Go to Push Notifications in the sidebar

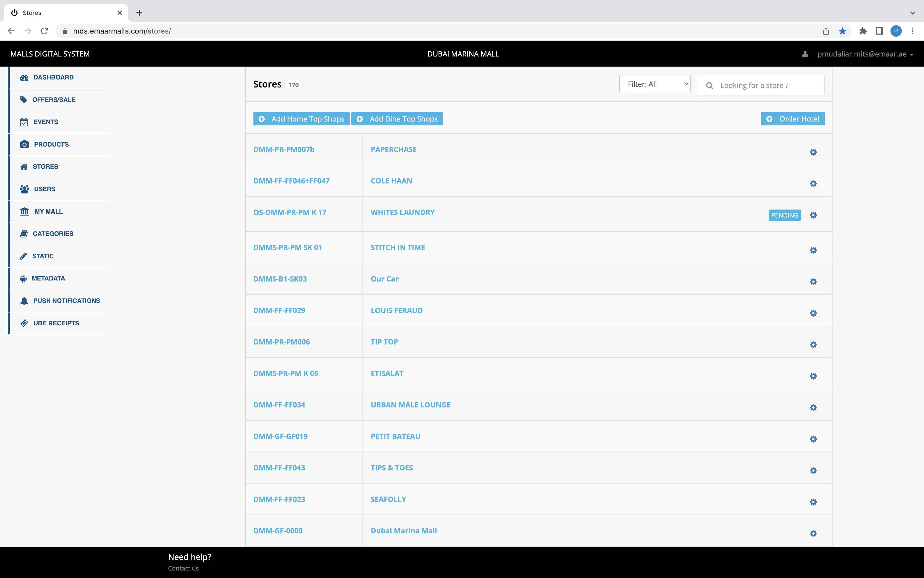click(x=67, y=301)
